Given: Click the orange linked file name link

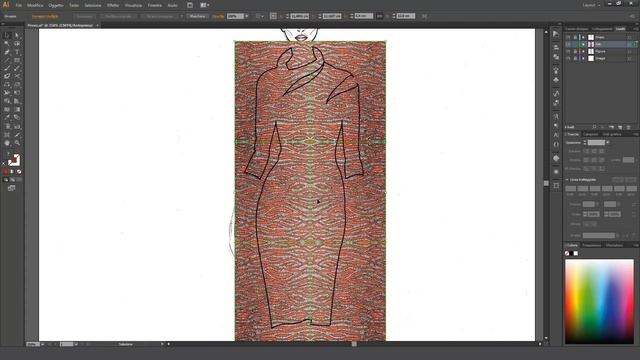Looking at the screenshot, I should click(45, 16).
